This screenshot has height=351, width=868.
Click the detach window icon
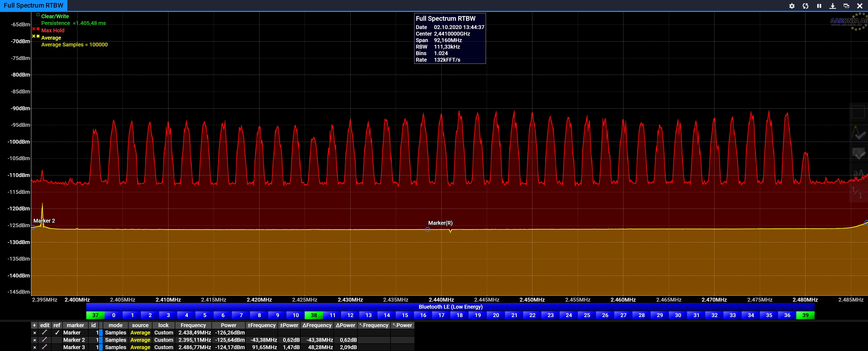click(846, 6)
